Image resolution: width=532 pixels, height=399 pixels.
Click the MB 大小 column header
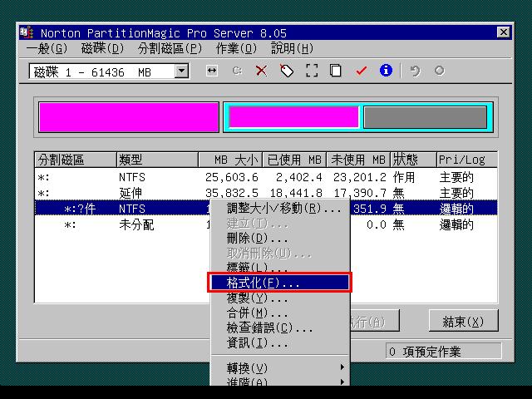pyautogui.click(x=230, y=160)
